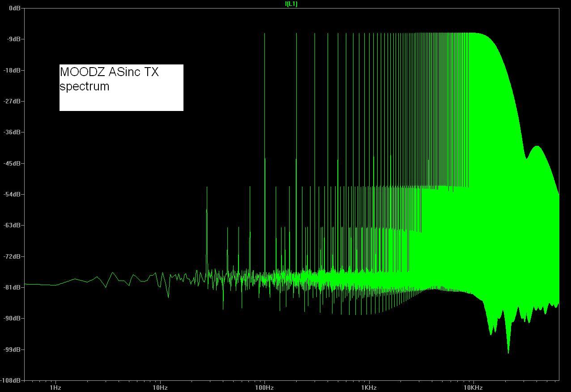Screen dimensions: 571x392
Task: Click the 100Hz frequency axis label
Action: coord(264,388)
